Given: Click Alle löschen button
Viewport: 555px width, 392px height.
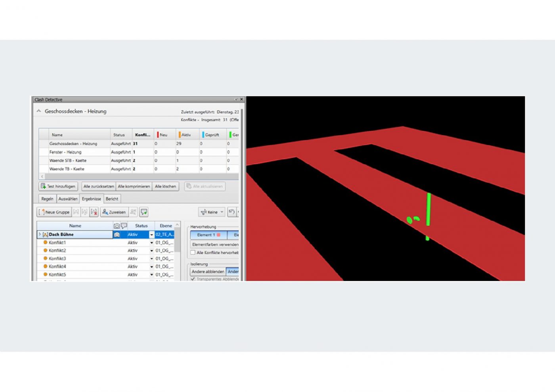Looking at the screenshot, I should point(165,186).
